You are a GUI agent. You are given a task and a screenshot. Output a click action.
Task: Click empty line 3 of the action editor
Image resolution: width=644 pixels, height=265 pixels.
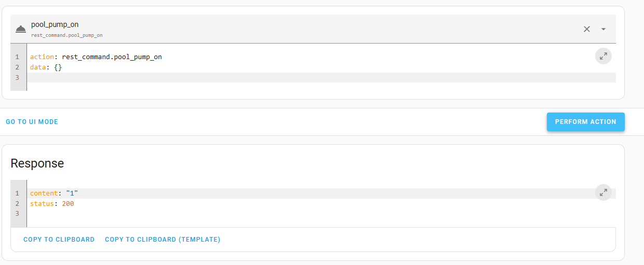tap(321, 77)
